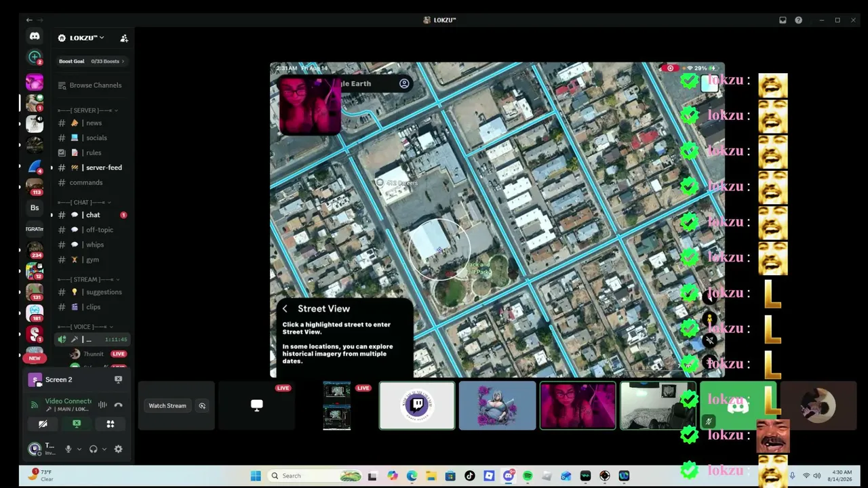Open Microsoft Edge from the taskbar
Image resolution: width=868 pixels, height=488 pixels.
(x=412, y=476)
